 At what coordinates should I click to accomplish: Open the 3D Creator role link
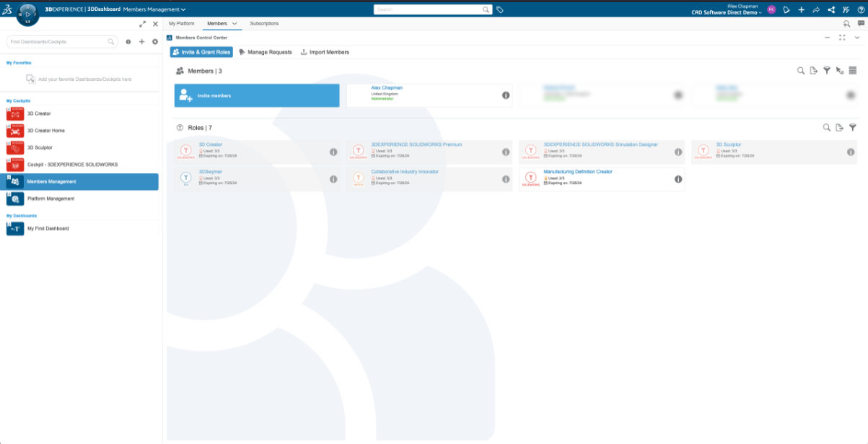tap(211, 144)
